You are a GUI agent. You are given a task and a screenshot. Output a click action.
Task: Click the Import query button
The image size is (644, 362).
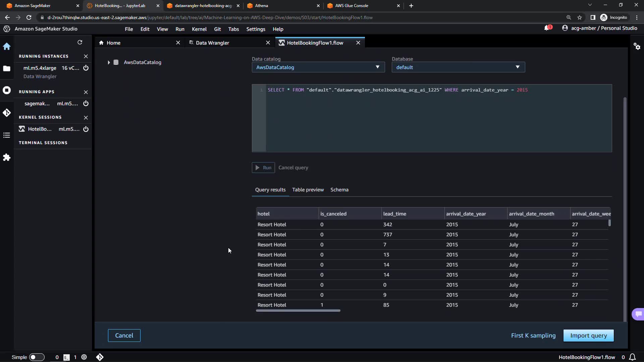click(x=588, y=336)
